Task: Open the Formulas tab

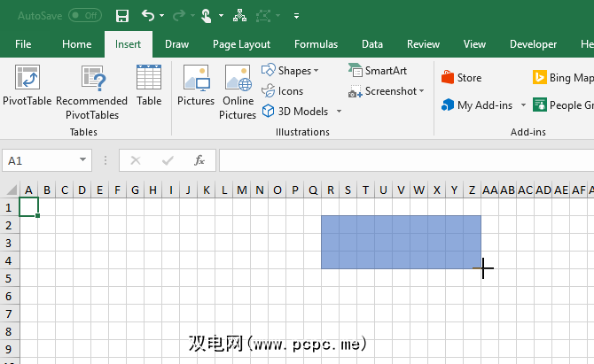Action: click(x=316, y=44)
